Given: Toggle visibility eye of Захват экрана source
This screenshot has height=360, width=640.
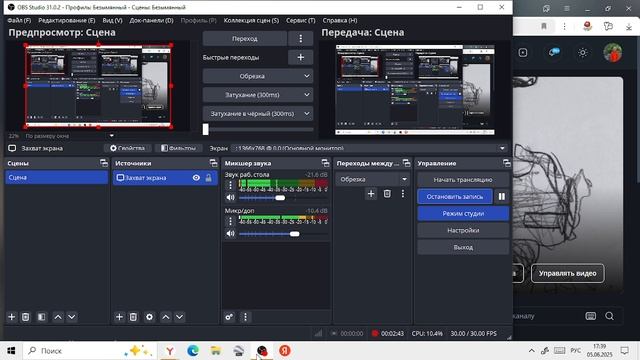Looking at the screenshot, I should [196, 178].
